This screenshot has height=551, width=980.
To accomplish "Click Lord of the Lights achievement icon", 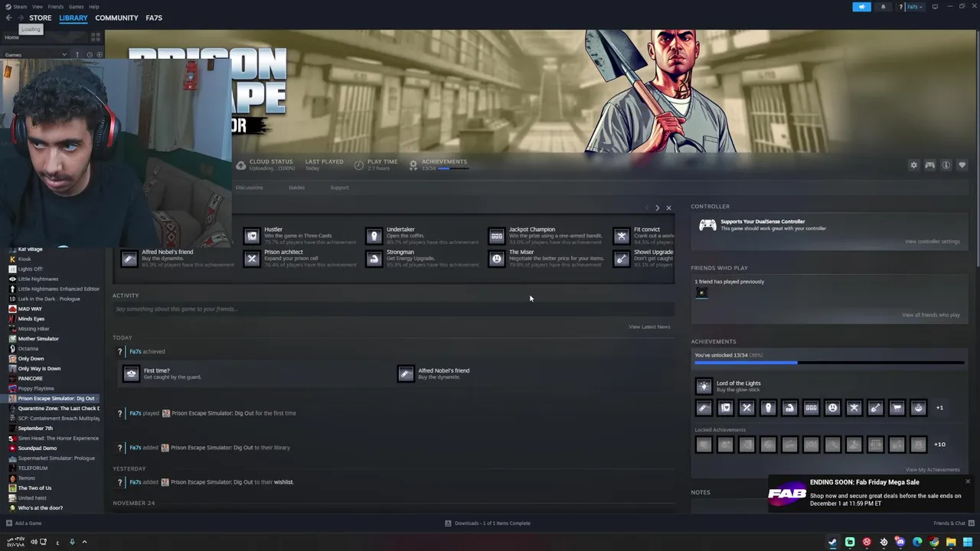I will coord(704,386).
